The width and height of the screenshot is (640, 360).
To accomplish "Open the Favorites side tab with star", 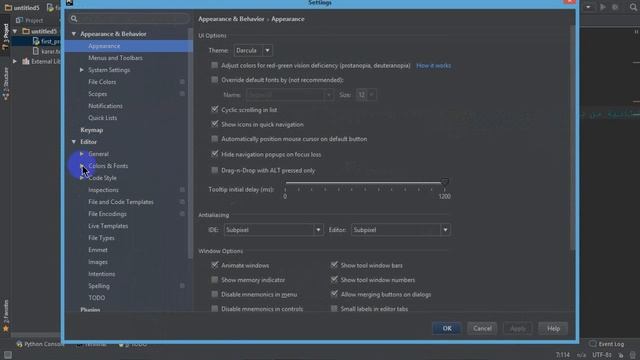I will 5,316.
